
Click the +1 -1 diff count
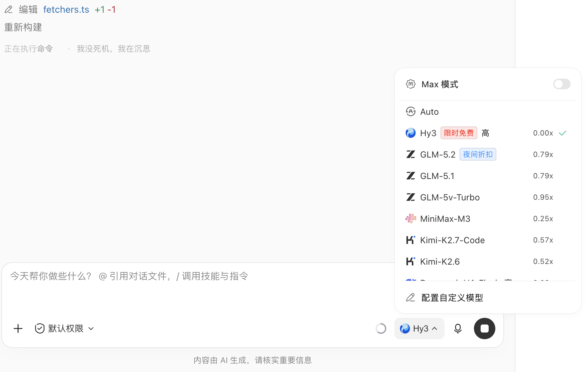(x=105, y=9)
